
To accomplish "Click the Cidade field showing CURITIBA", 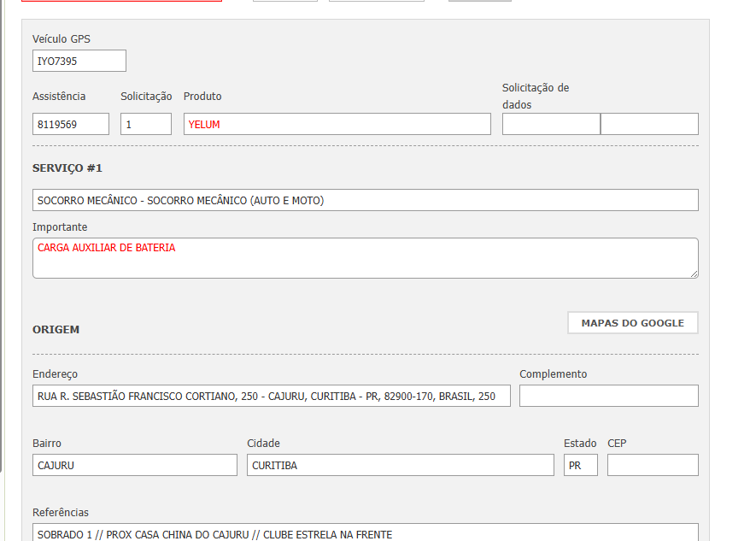I will 400,465.
